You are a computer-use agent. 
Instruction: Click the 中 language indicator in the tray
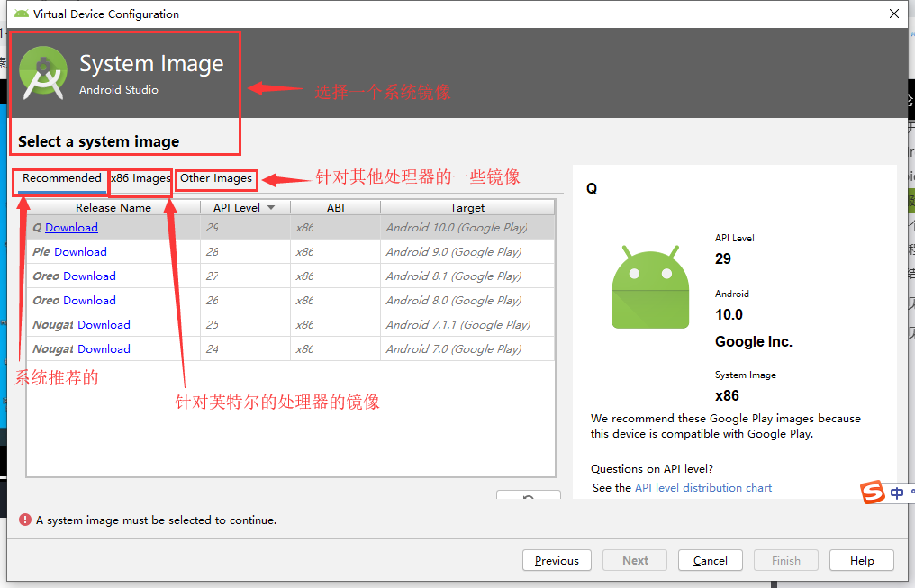pyautogui.click(x=896, y=493)
